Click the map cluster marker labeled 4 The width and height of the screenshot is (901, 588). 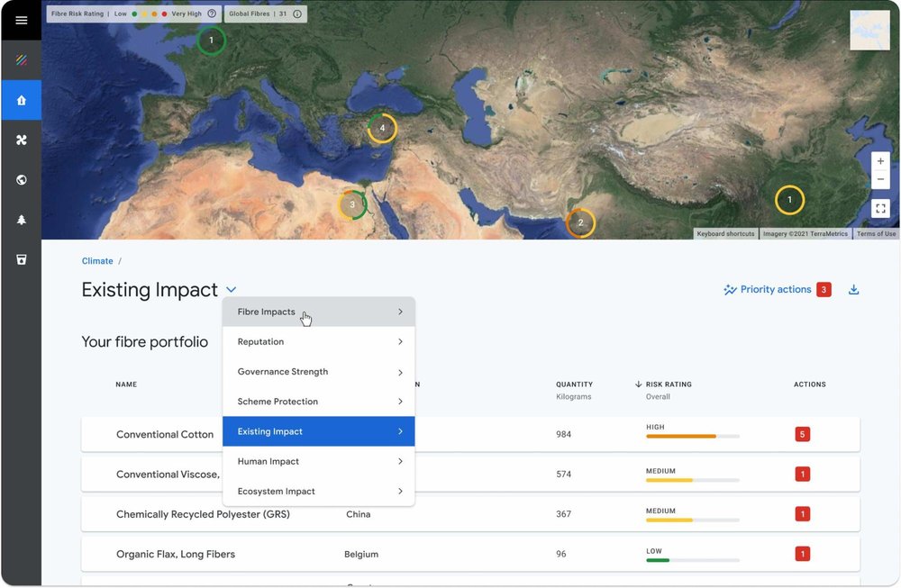pyautogui.click(x=382, y=128)
